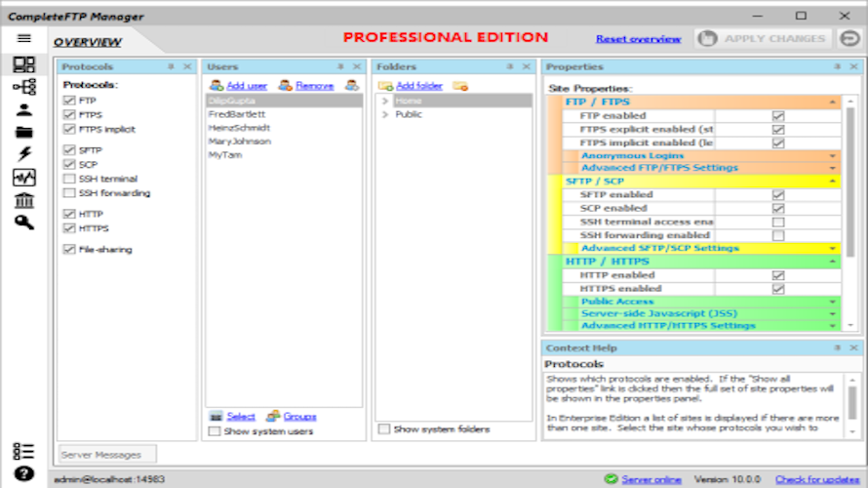Enable the SSH terminal protocol checkbox
The width and height of the screenshot is (868, 488).
click(x=68, y=179)
